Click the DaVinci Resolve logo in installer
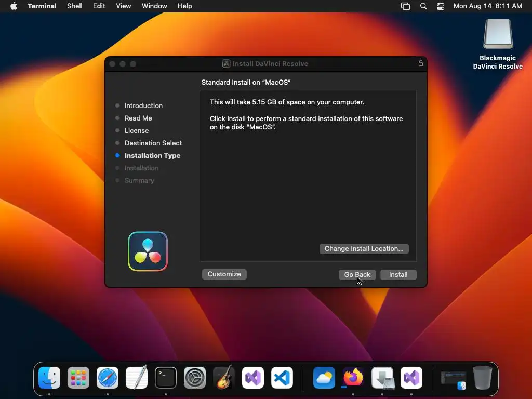532x399 pixels. tap(148, 251)
